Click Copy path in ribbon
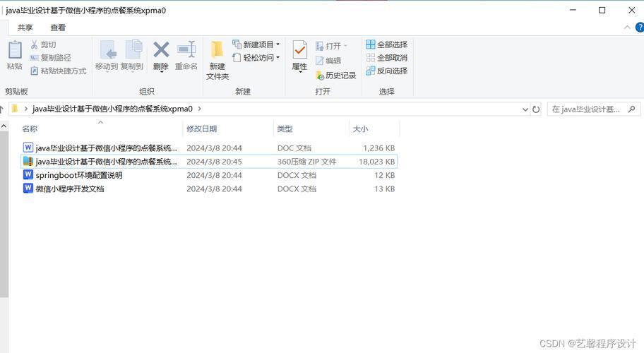This screenshot has height=353, width=644. (x=51, y=58)
